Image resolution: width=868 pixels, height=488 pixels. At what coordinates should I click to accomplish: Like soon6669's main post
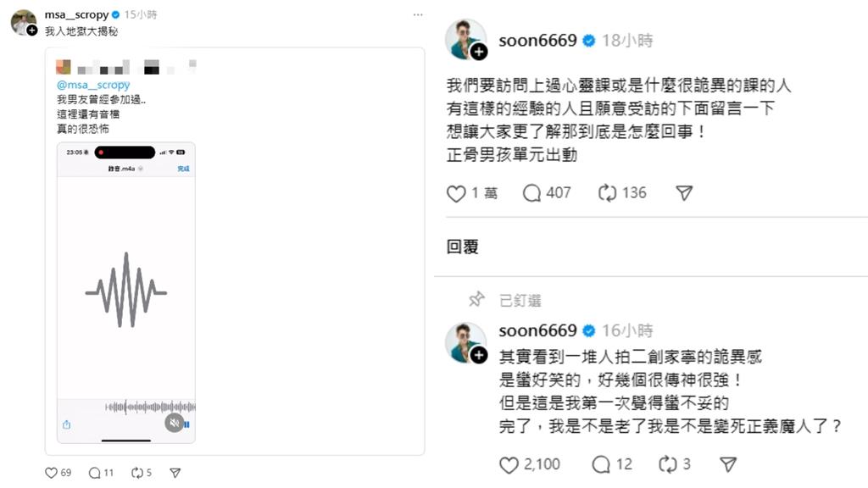[x=456, y=193]
